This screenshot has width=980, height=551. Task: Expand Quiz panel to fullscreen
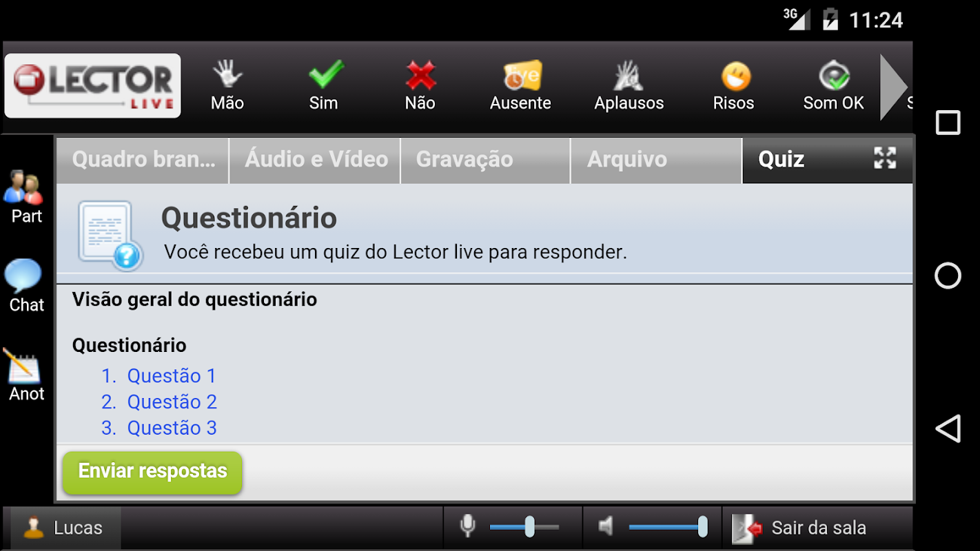[x=885, y=158]
